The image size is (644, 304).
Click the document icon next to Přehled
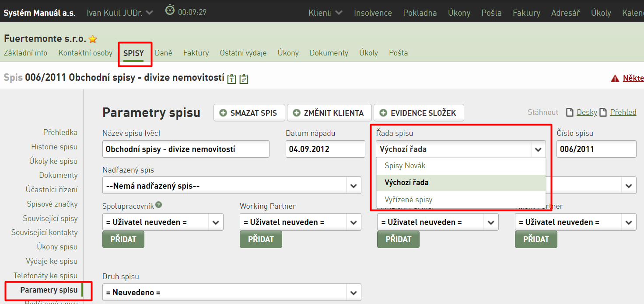pyautogui.click(x=603, y=112)
